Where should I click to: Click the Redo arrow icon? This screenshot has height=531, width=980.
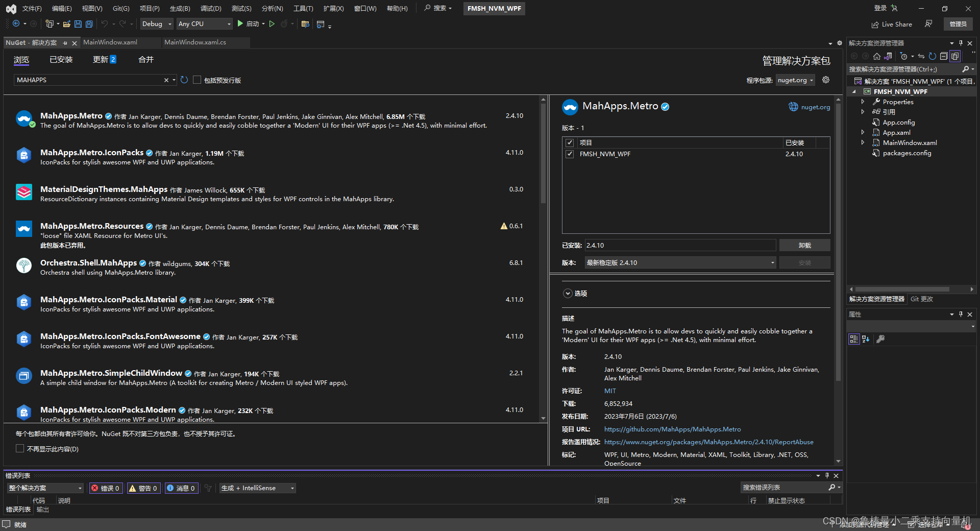click(122, 24)
